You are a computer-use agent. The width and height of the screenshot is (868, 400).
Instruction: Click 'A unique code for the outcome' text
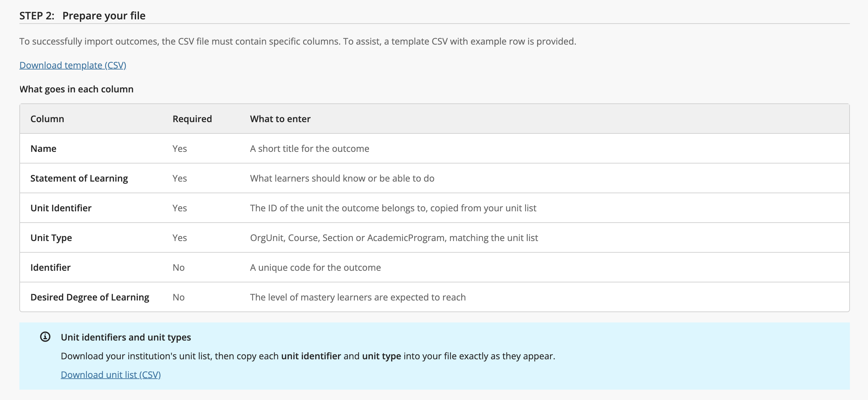[315, 267]
